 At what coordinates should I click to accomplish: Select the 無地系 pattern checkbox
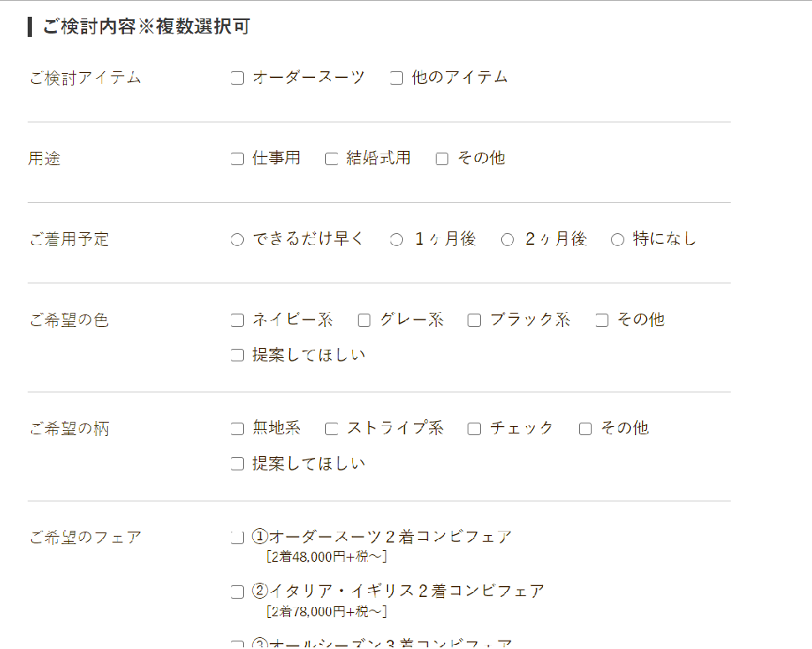tap(237, 429)
